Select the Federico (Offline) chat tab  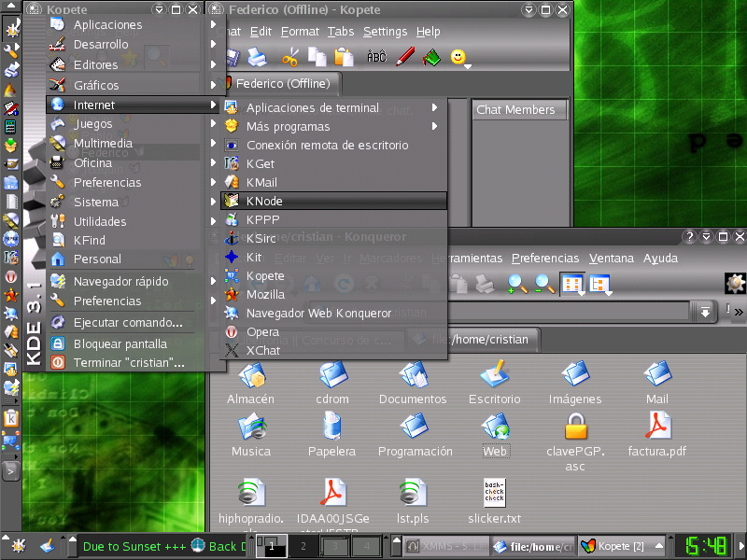tap(282, 84)
